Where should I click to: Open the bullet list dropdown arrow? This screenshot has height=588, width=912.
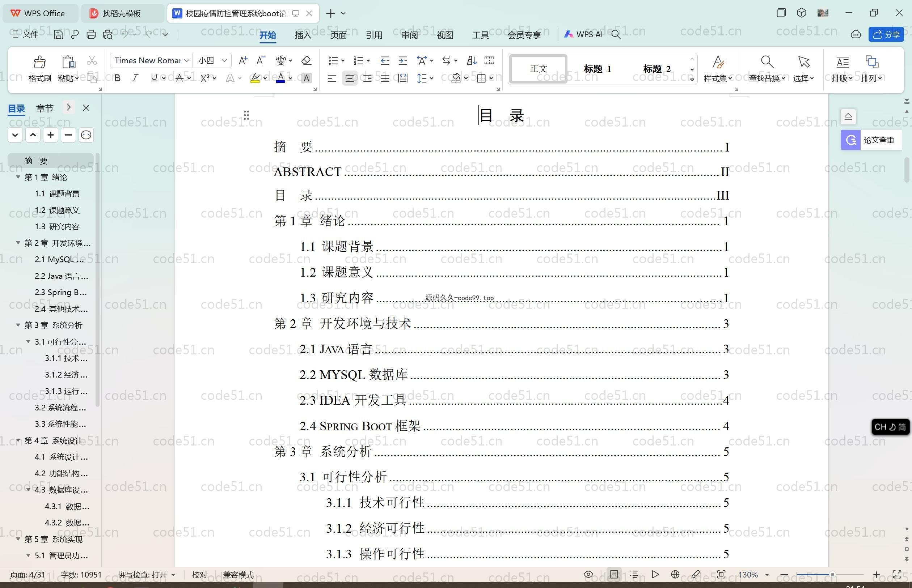click(343, 60)
